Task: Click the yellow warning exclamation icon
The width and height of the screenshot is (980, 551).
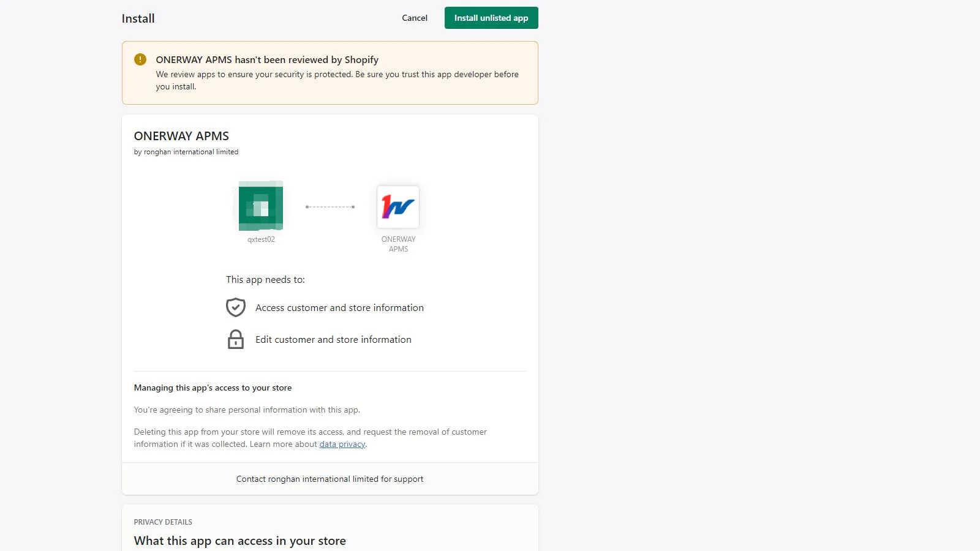Action: (140, 59)
